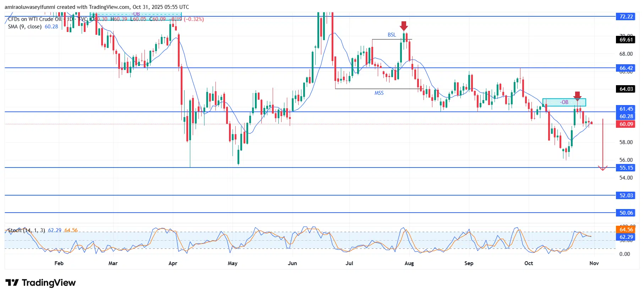Select the red 60.09 current price label
This screenshot has width=644, height=296.
(626, 124)
